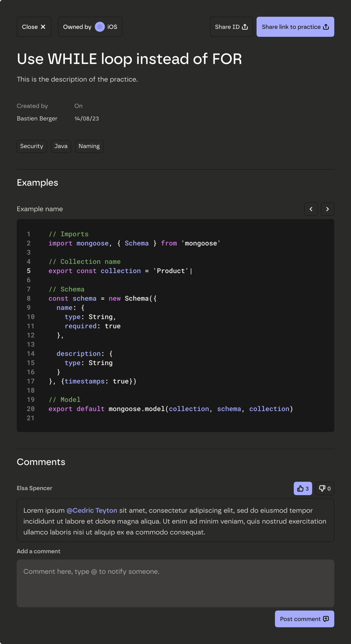351x644 pixels.
Task: Toggle thumbs up on Elsa Spencer's comment
Action: (303, 488)
